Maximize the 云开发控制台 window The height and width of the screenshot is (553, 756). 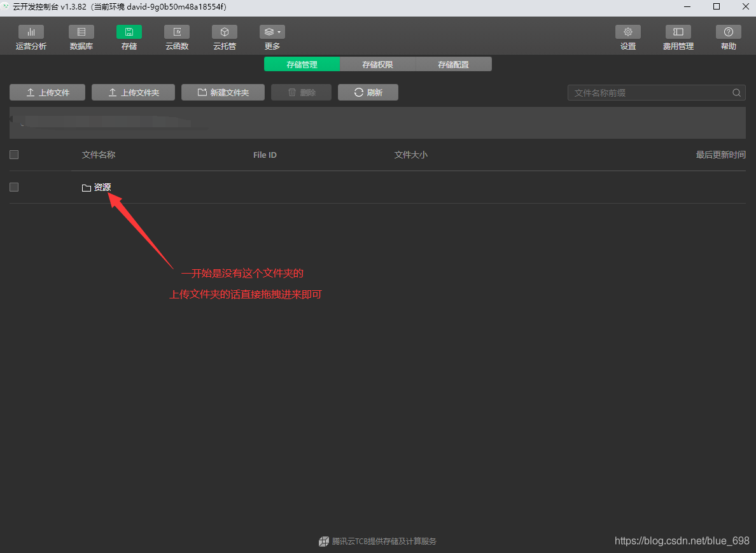pyautogui.click(x=717, y=7)
